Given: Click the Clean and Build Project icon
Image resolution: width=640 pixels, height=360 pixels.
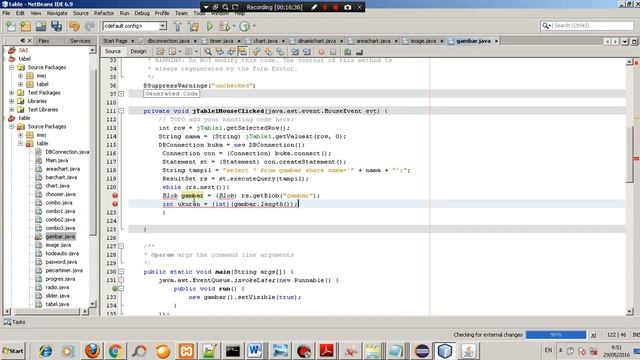Looking at the screenshot, I should point(193,27).
